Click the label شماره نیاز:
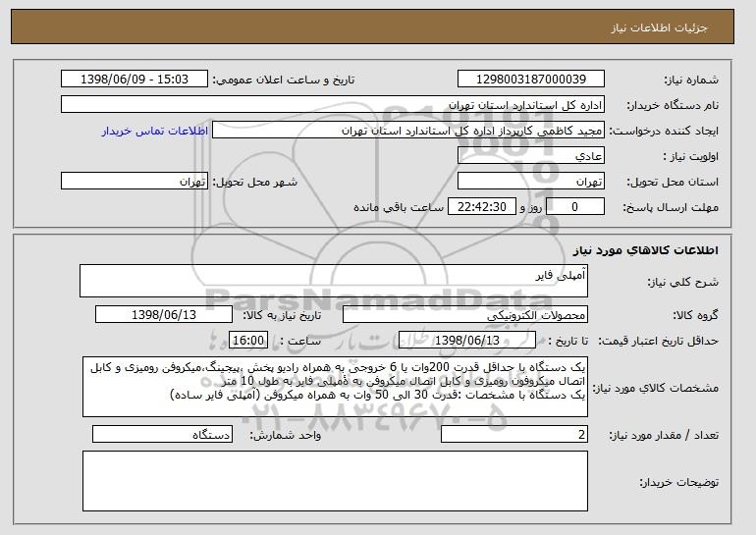 (x=691, y=80)
